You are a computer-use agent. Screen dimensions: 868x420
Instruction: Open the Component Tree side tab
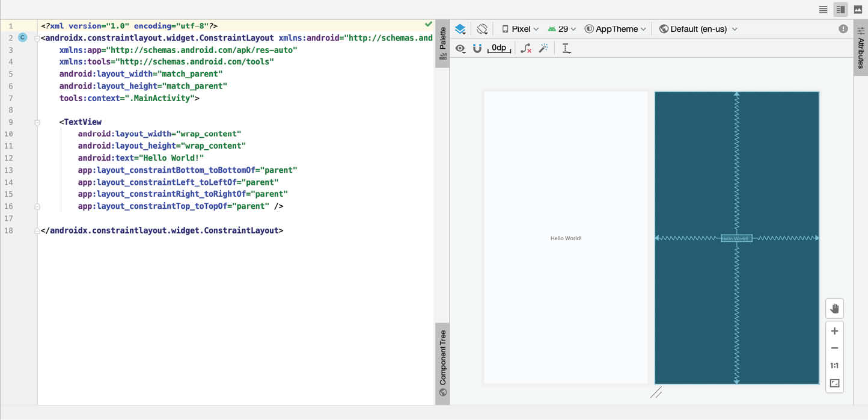[x=442, y=362]
